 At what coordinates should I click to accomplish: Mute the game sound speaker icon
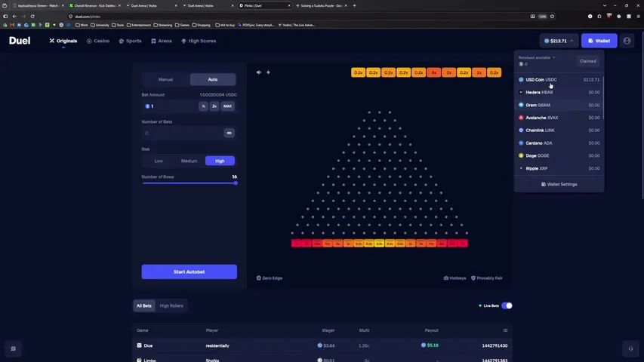259,72
